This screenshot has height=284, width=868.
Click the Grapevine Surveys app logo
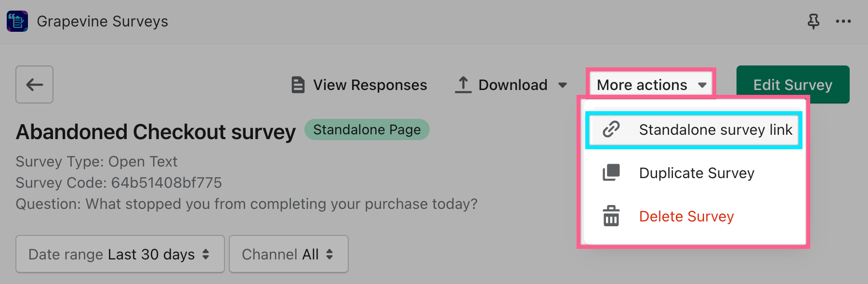point(17,21)
